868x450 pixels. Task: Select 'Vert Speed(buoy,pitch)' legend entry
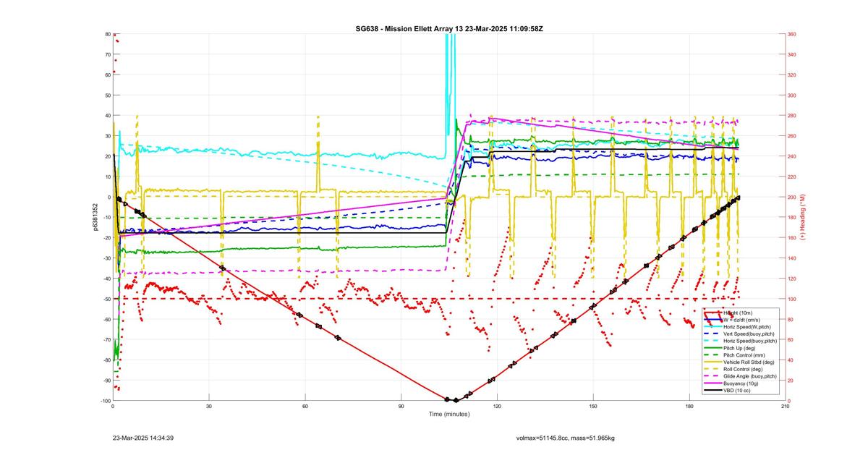tap(749, 334)
